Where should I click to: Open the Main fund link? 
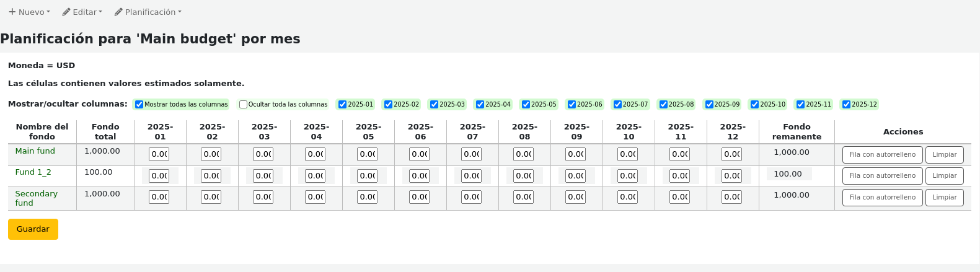coord(35,151)
